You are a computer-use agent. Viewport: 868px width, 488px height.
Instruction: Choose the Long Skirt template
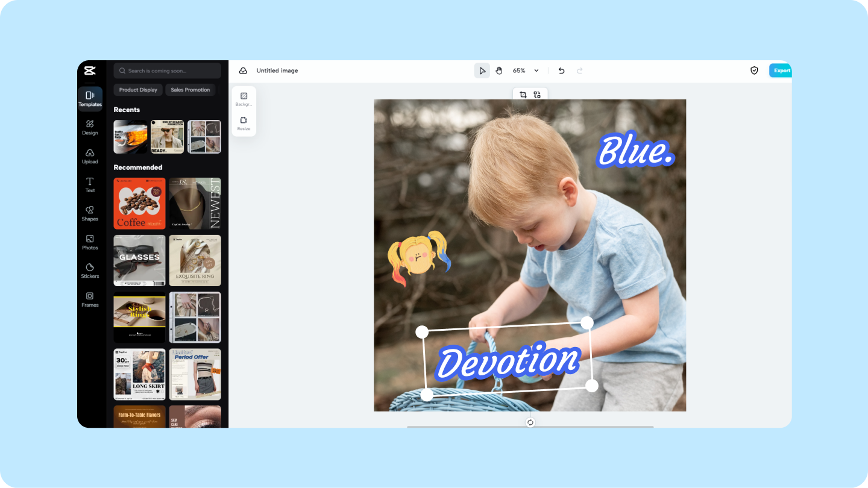tap(139, 374)
